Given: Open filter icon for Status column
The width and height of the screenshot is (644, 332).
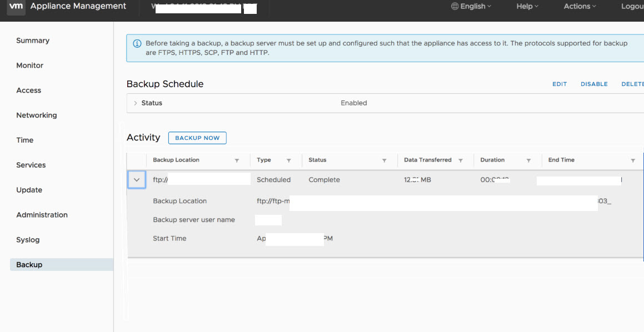Looking at the screenshot, I should pyautogui.click(x=384, y=160).
